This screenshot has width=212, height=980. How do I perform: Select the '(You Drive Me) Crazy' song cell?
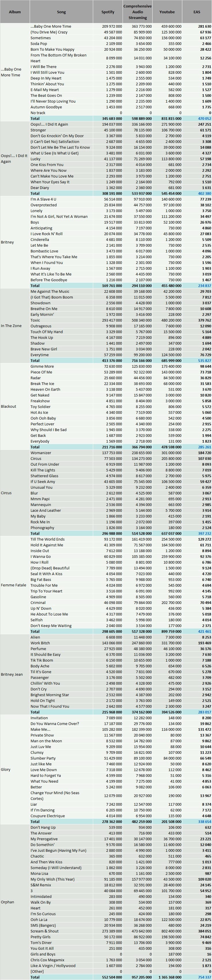click(61, 32)
